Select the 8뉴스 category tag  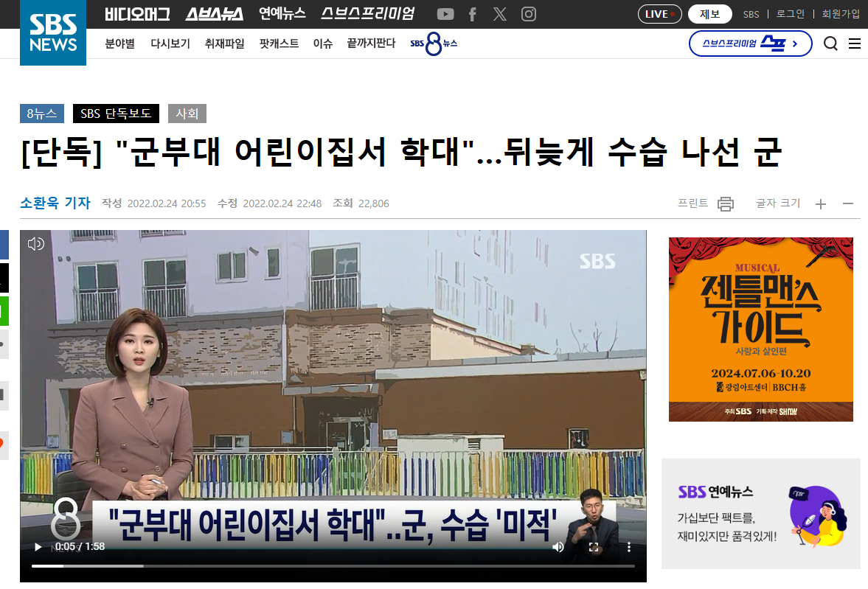pos(42,114)
